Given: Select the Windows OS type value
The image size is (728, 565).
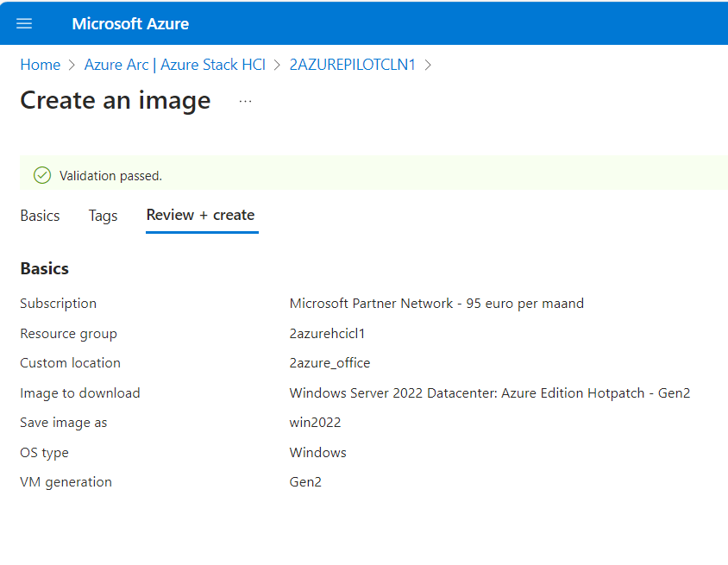Looking at the screenshot, I should tap(318, 453).
